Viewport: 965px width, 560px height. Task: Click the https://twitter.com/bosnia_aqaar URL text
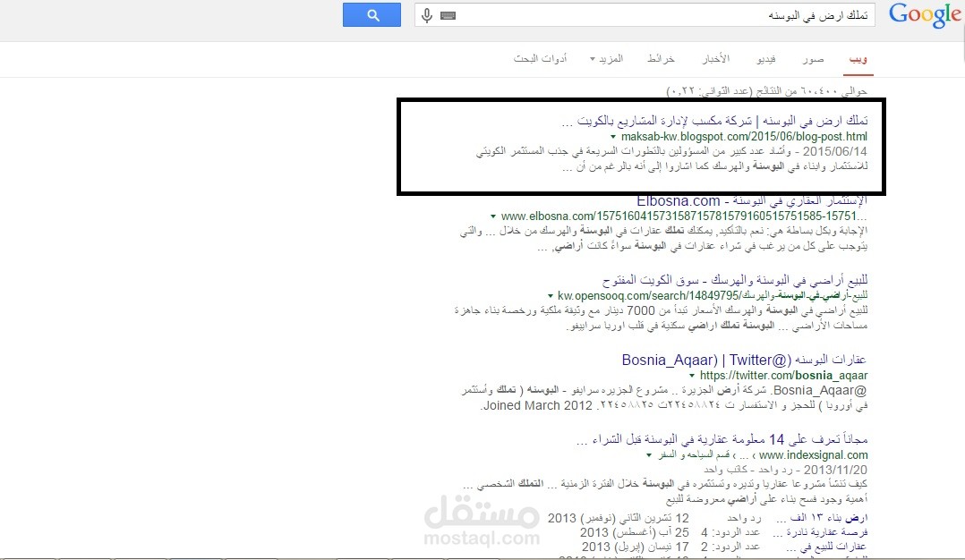pyautogui.click(x=783, y=376)
